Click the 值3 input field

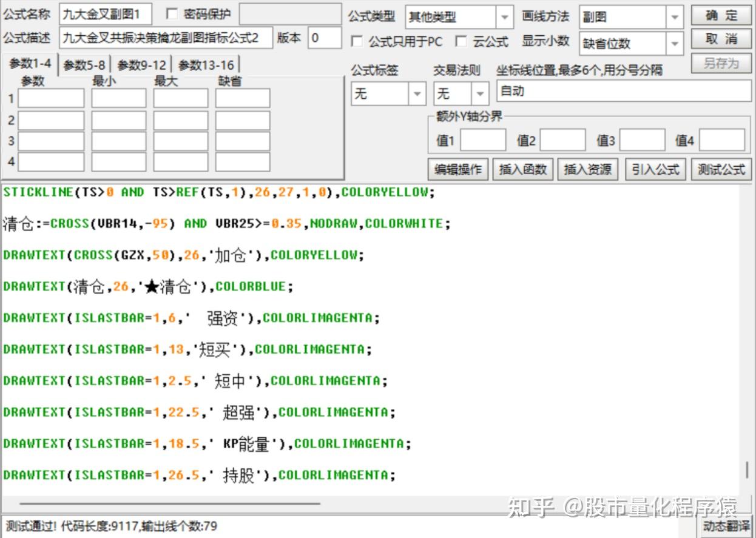click(642, 140)
